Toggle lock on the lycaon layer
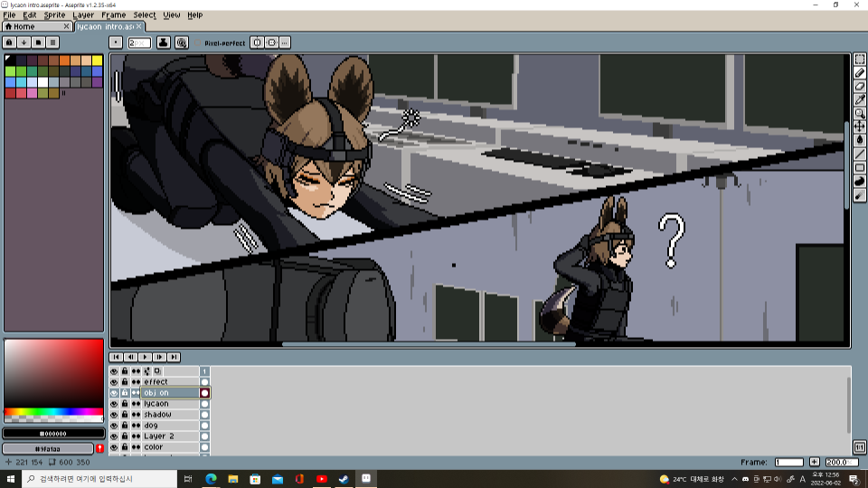This screenshot has width=868, height=488. coord(125,404)
